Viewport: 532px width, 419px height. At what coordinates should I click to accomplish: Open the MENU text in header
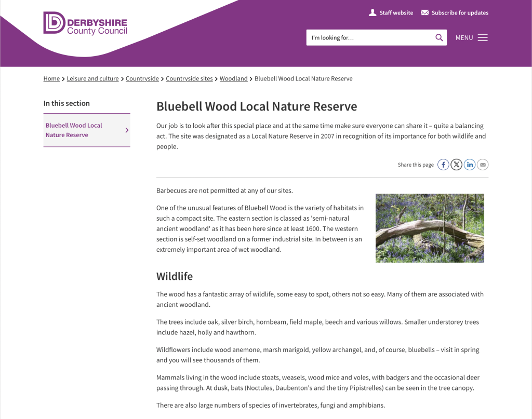(464, 38)
